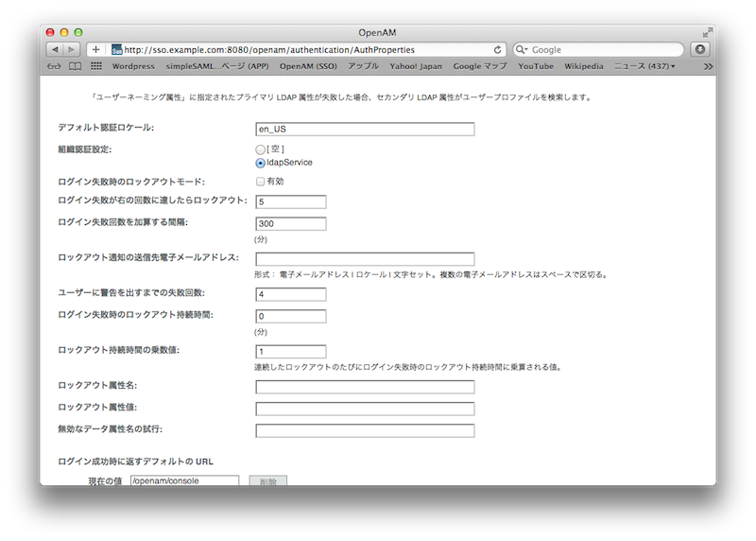The height and width of the screenshot is (541, 756).
Task: Open Top Sites grid icon
Action: tap(95, 66)
